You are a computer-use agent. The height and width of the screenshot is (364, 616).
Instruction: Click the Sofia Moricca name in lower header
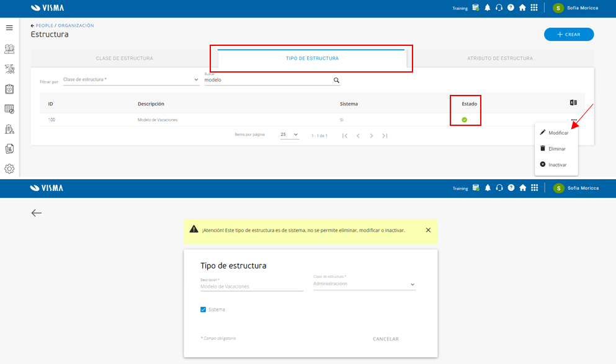pyautogui.click(x=583, y=188)
